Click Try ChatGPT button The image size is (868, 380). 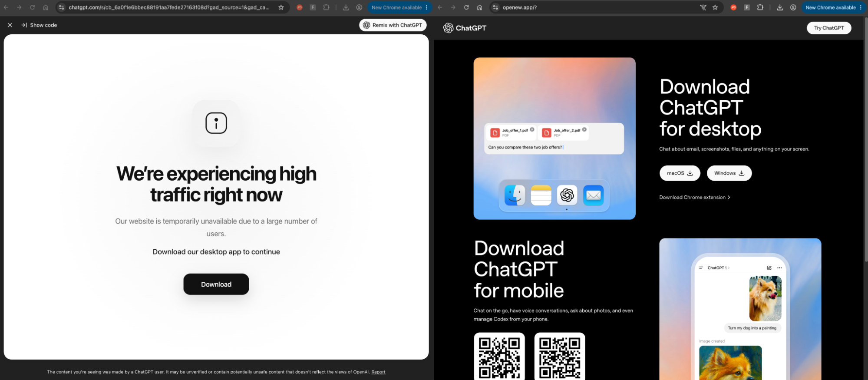point(829,28)
